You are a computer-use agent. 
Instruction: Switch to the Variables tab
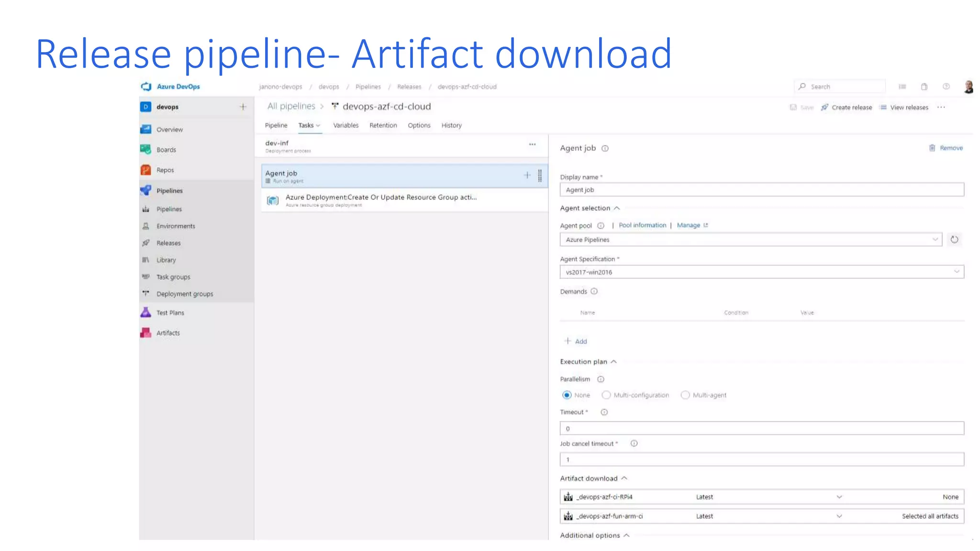[x=345, y=125]
